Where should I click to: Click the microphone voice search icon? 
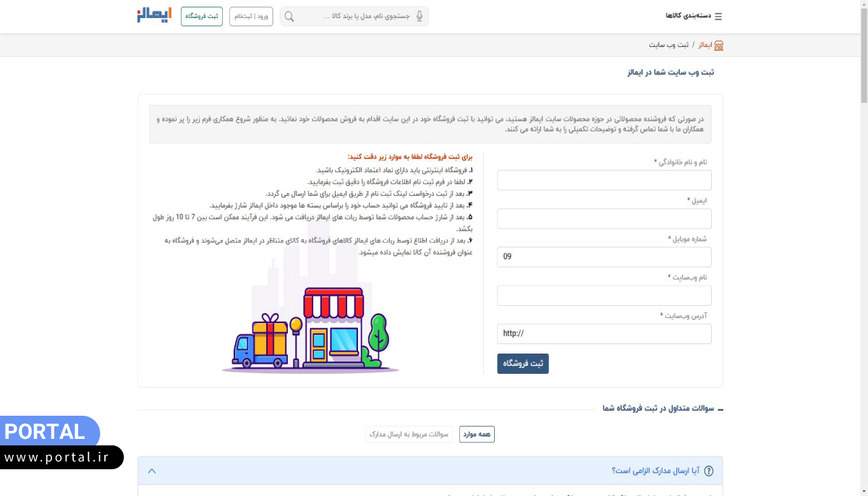[x=420, y=17]
